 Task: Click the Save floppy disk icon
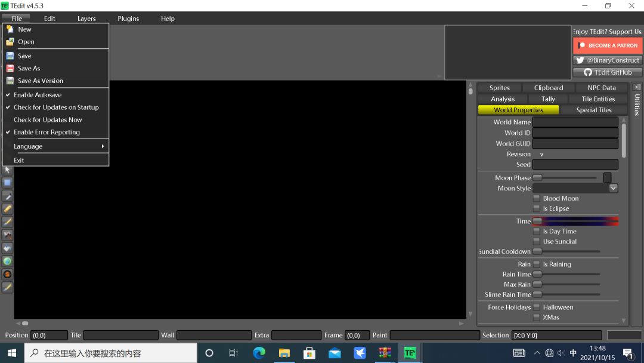[x=10, y=56]
